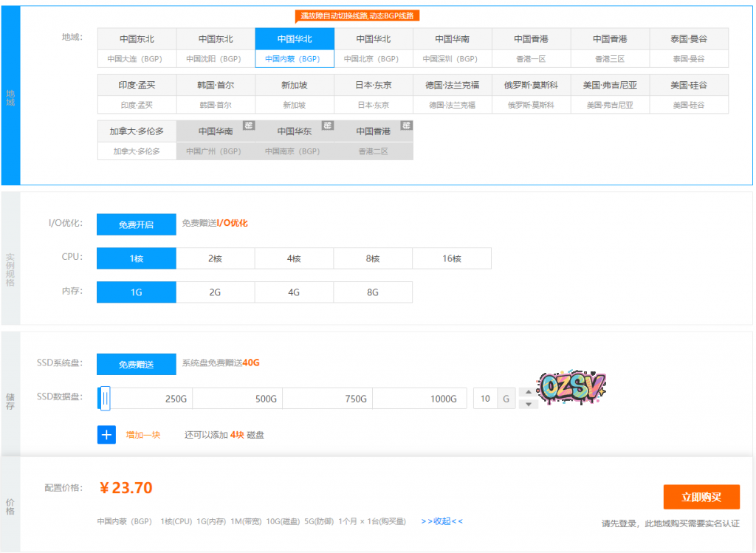Select the 2核 CPU option
This screenshot has width=756, height=553.
(x=215, y=258)
